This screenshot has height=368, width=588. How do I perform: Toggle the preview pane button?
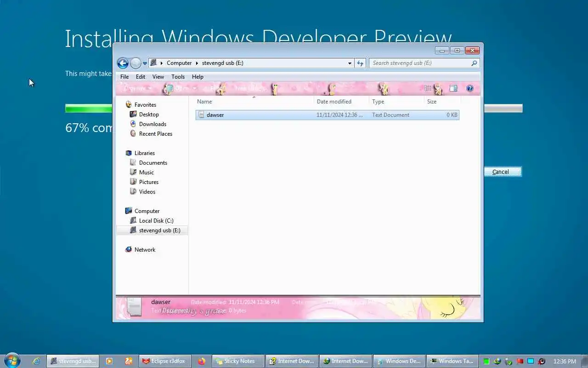click(x=453, y=88)
